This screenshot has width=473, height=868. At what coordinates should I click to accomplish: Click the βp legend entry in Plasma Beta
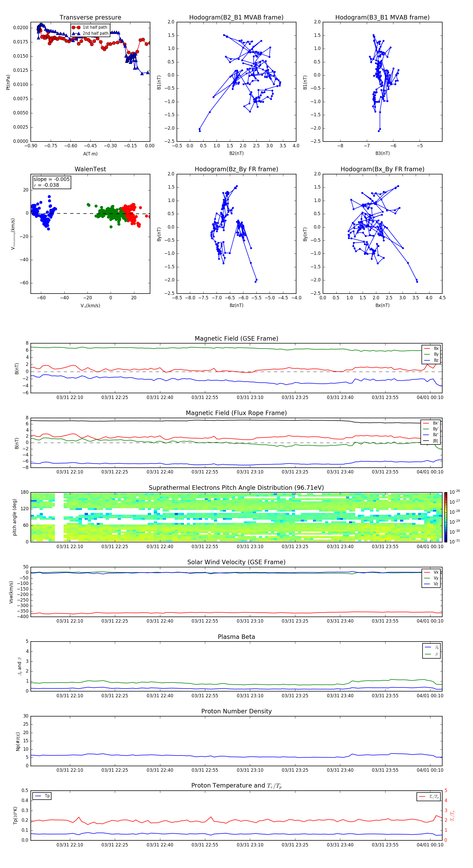431,647
